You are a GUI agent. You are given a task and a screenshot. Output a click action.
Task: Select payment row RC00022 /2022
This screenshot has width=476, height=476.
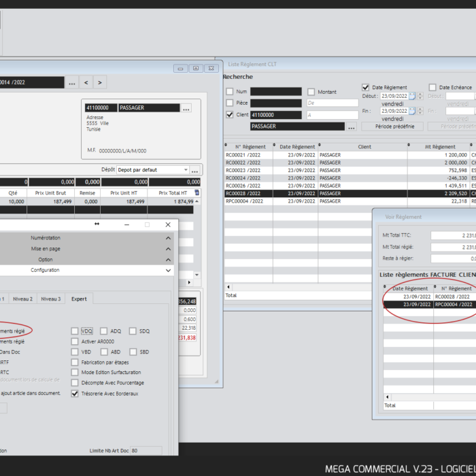pos(350,163)
